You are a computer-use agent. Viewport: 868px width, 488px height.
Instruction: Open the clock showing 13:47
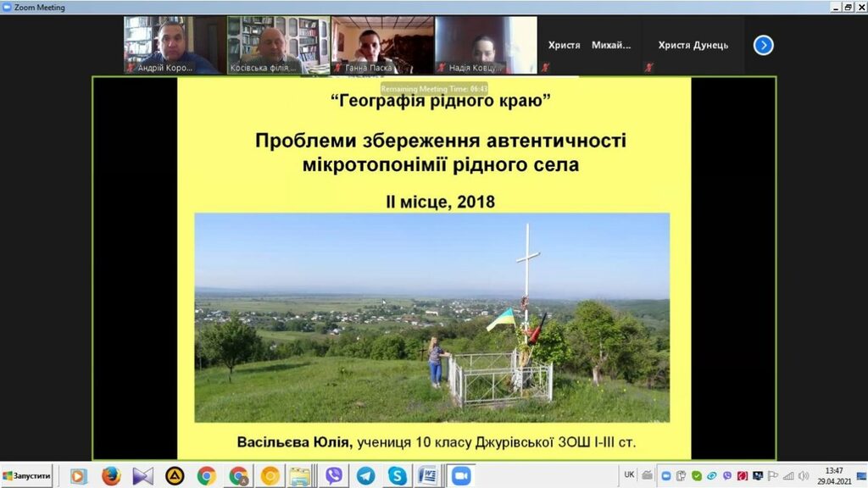click(835, 475)
